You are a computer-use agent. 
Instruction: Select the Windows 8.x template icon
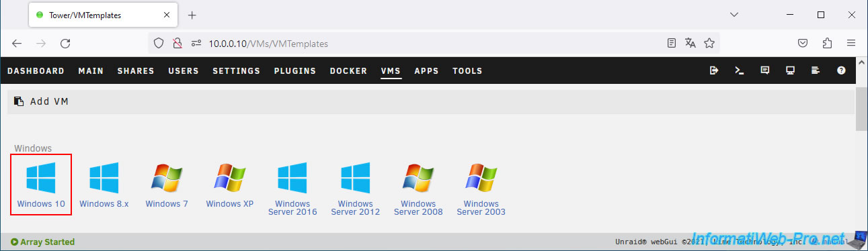(x=104, y=178)
